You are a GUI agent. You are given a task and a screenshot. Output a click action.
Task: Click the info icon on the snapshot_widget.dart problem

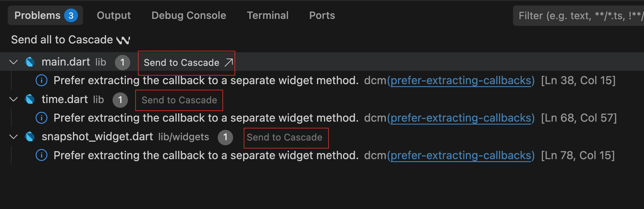pyautogui.click(x=41, y=155)
